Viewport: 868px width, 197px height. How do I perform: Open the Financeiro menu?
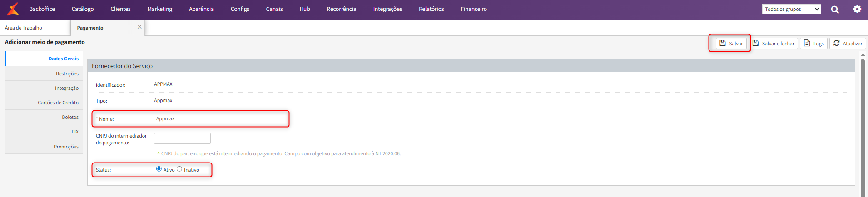(x=474, y=9)
